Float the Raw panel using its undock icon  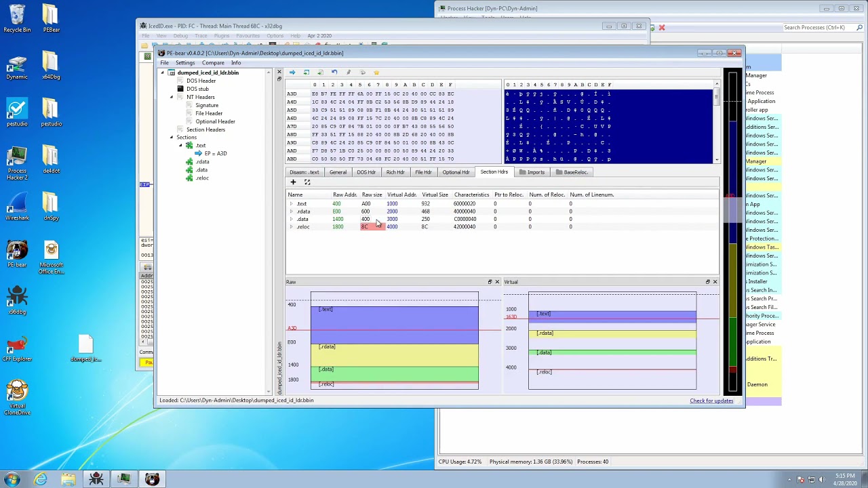tap(490, 282)
